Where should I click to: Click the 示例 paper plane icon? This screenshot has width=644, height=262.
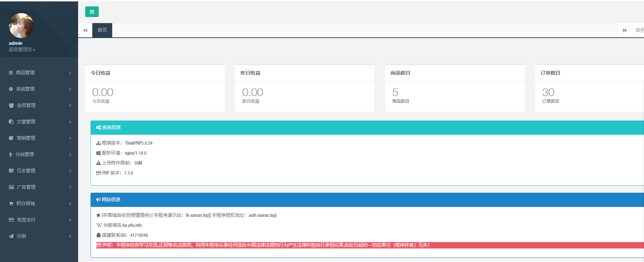11,236
